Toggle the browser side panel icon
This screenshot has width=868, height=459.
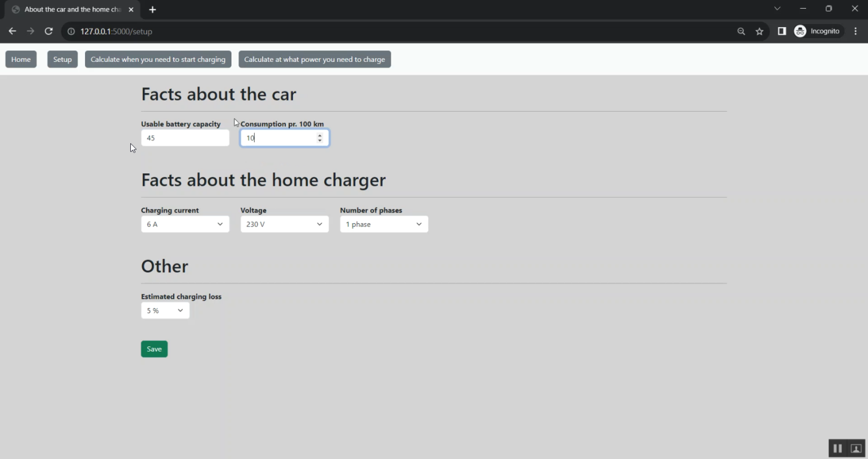782,31
